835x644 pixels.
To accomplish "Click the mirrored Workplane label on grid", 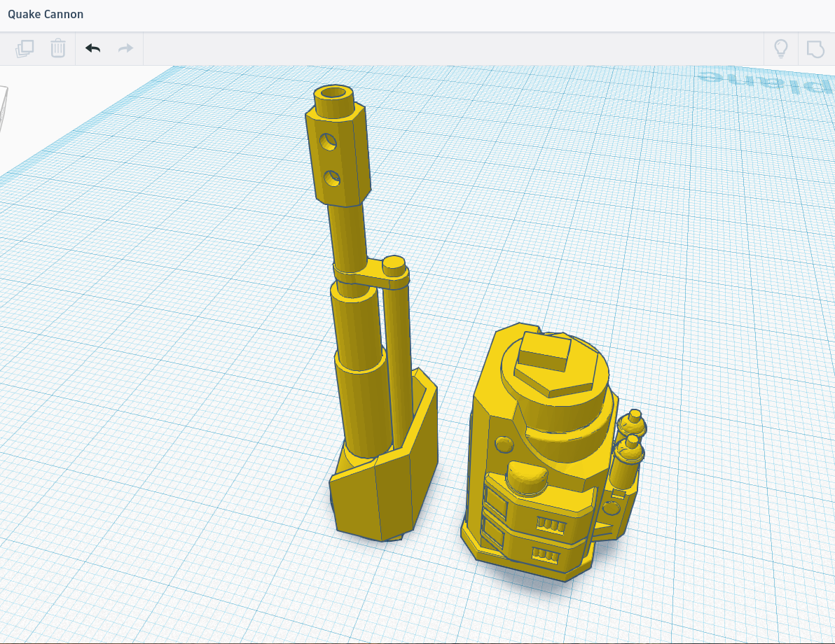I will tap(764, 80).
